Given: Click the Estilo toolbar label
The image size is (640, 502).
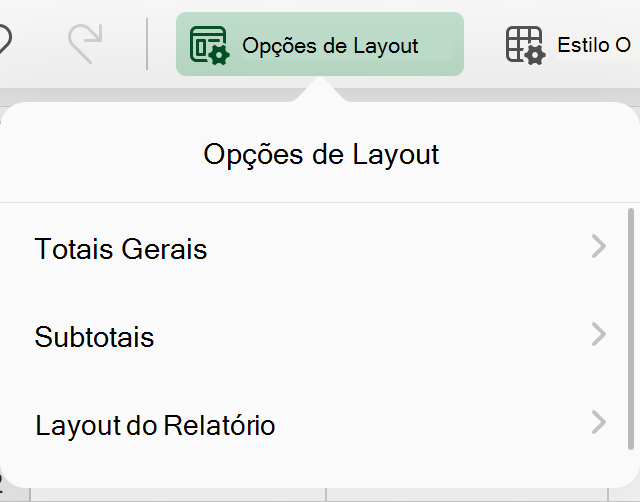Looking at the screenshot, I should [x=594, y=45].
